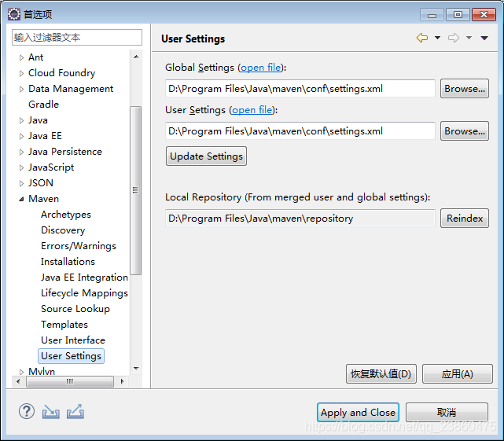Click 恢复默认值(D) restore defaults button
The width and height of the screenshot is (504, 441).
tap(381, 374)
